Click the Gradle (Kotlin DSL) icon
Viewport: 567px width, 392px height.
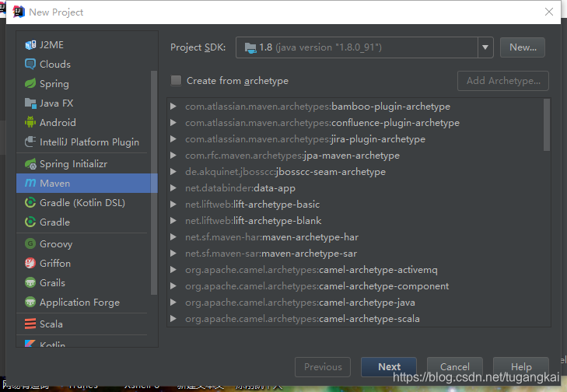pos(30,202)
